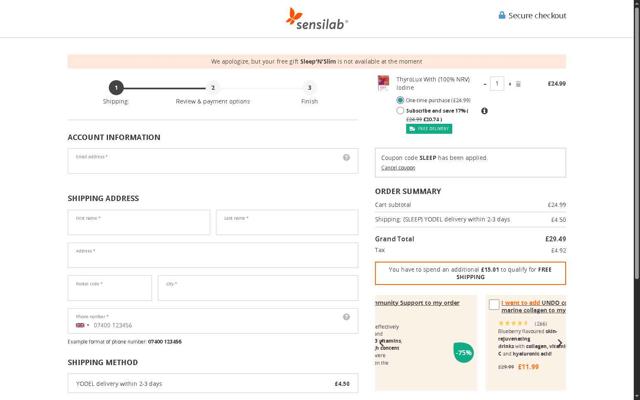
Task: Click the ThyroLux product thumbnail
Action: [383, 83]
